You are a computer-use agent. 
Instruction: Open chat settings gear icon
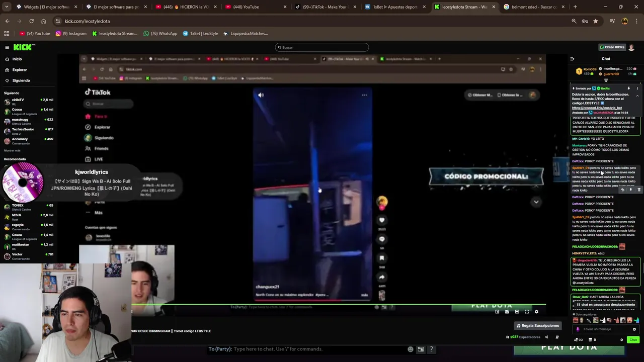click(621, 340)
